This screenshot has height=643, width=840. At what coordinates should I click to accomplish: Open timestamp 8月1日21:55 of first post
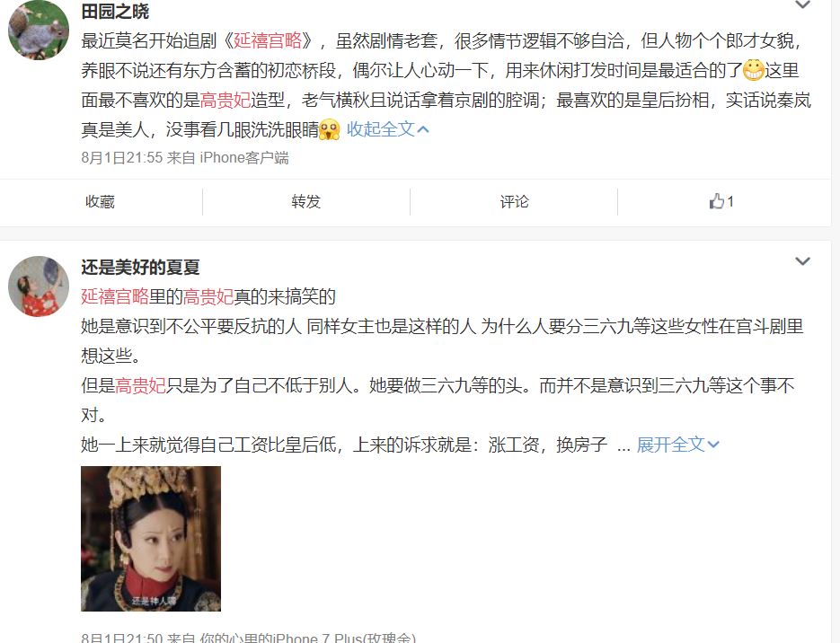121,157
